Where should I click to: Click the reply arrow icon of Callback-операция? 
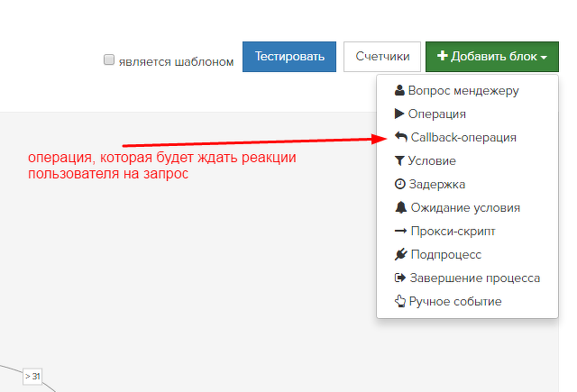click(400, 137)
